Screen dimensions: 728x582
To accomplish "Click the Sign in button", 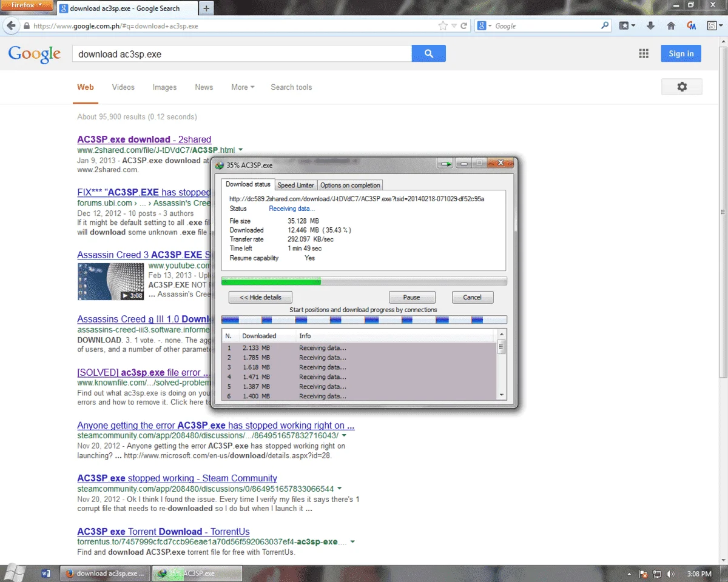I will point(681,53).
